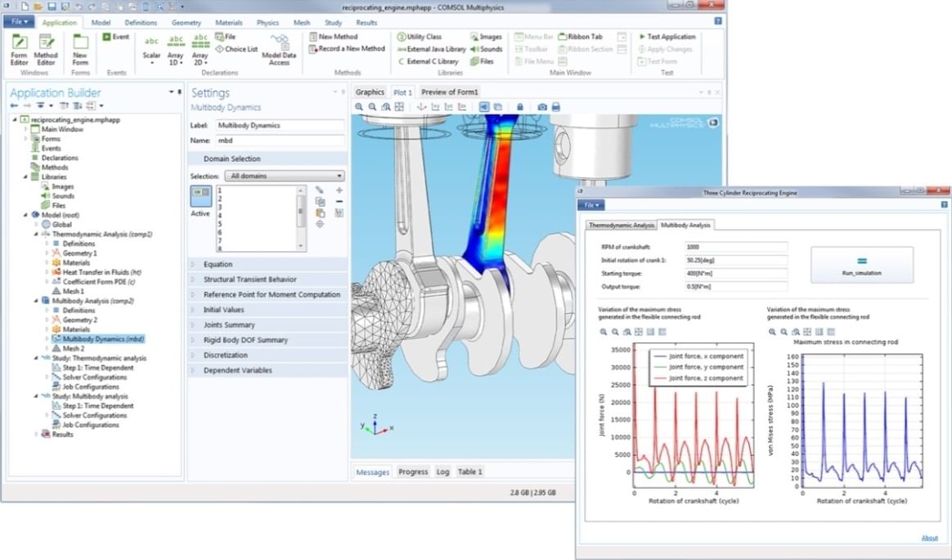952x560 pixels.
Task: Switch to the Thermodynamic Analysis tab
Action: click(x=622, y=225)
